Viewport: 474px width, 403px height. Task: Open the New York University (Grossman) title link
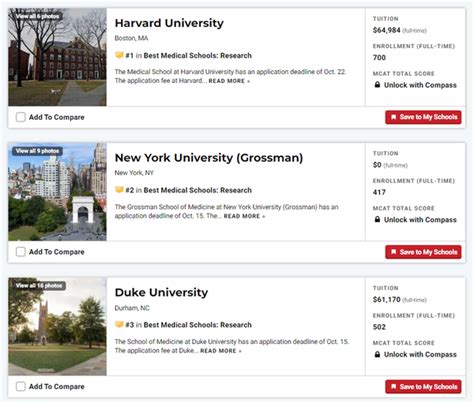(209, 158)
